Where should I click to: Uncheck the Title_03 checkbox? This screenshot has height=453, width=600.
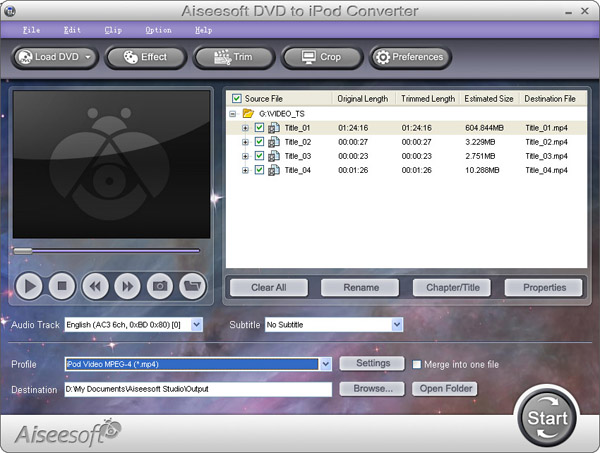point(259,156)
